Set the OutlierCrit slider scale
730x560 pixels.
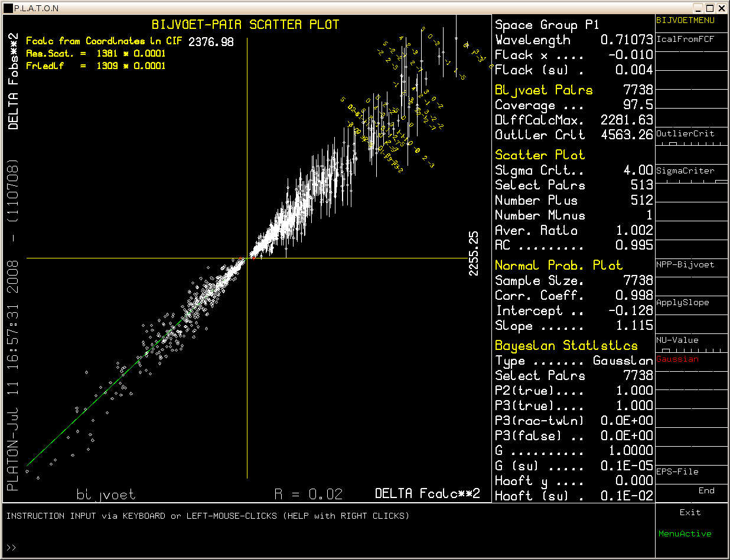click(692, 143)
